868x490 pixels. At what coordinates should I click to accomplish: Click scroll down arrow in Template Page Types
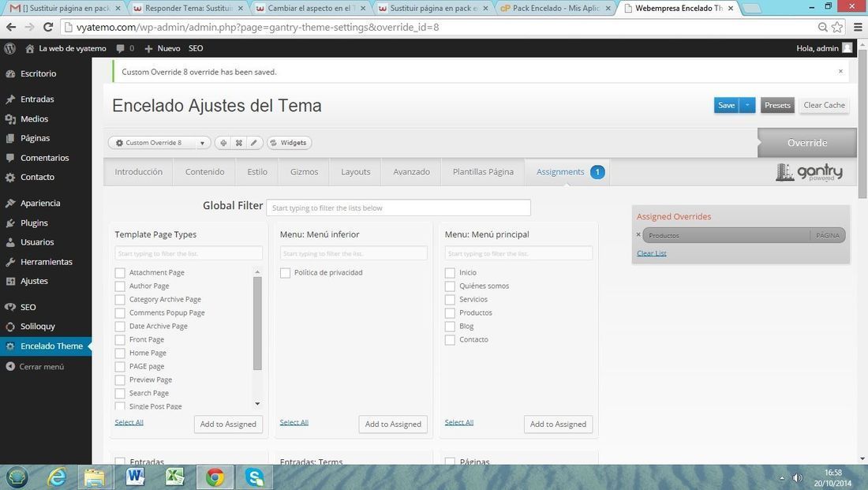click(x=257, y=404)
